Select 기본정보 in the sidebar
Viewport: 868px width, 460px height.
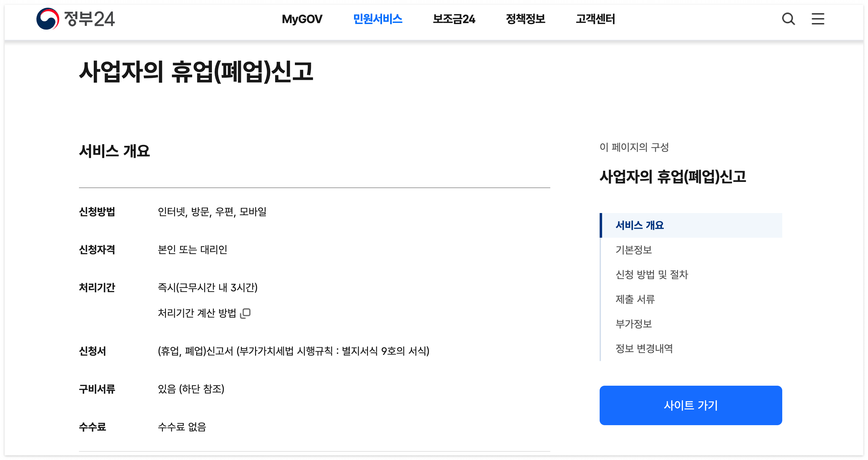(634, 250)
